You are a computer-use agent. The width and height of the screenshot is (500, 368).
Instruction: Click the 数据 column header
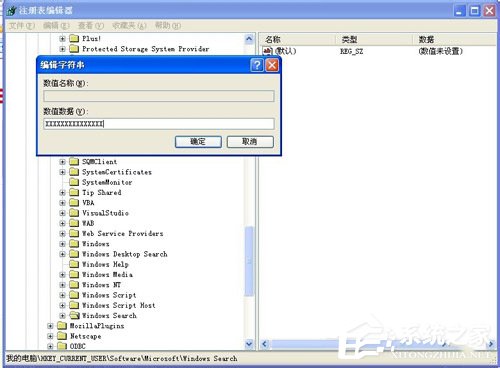pos(454,39)
